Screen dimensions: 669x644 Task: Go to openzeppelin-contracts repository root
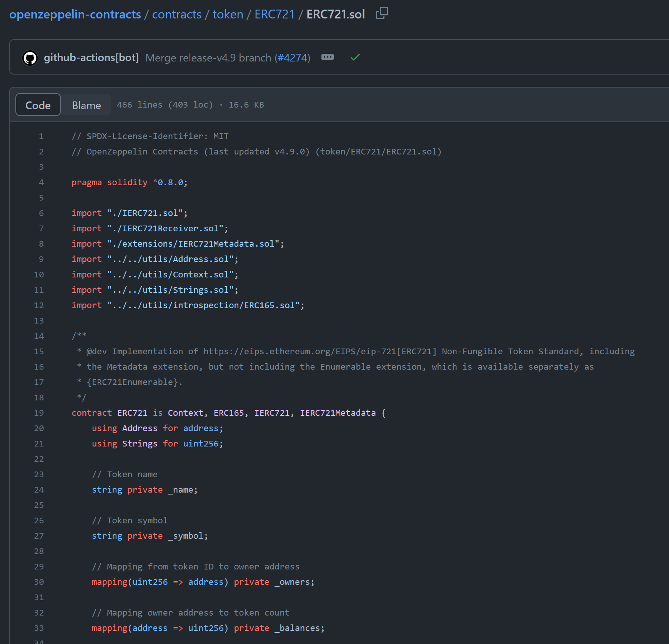[75, 14]
